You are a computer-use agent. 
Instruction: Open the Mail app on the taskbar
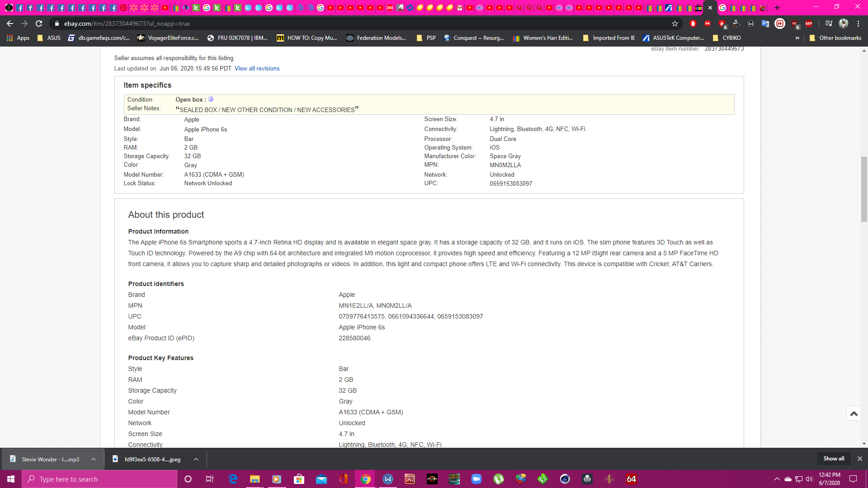321,479
